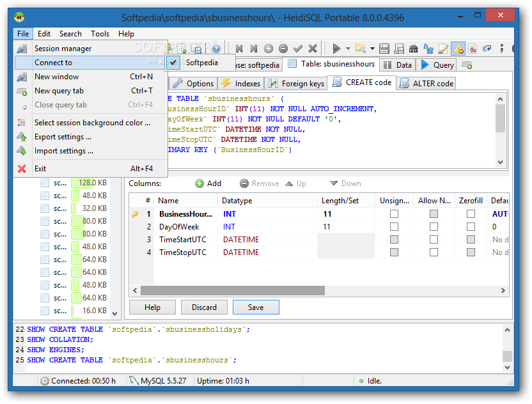Click the load SQL file folder icon
Screen dimensions: 532x404
(x=361, y=49)
